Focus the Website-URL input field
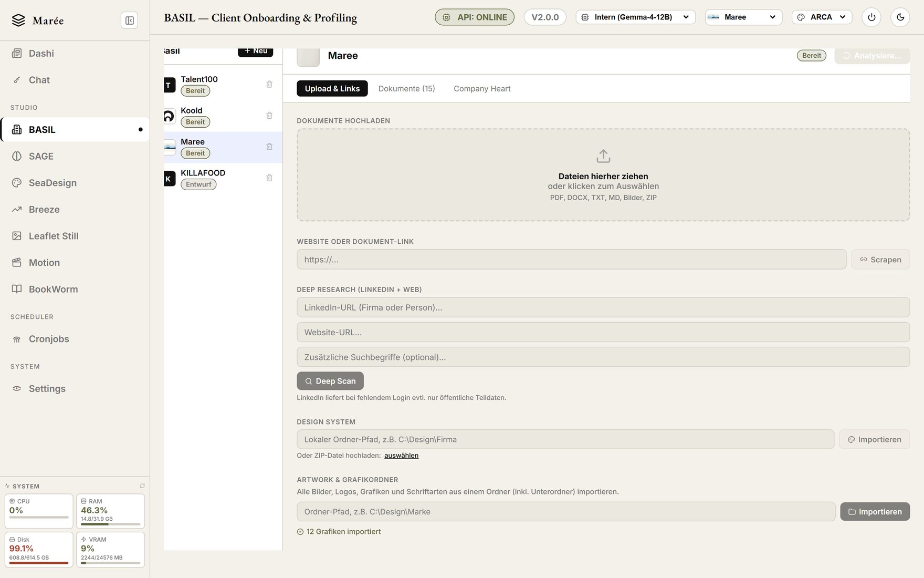924x578 pixels. click(x=603, y=332)
